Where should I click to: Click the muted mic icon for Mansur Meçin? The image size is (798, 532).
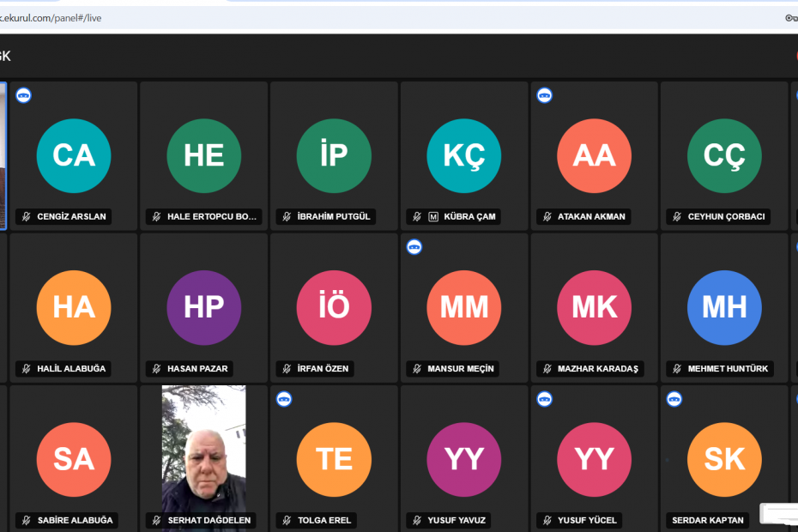pyautogui.click(x=417, y=369)
